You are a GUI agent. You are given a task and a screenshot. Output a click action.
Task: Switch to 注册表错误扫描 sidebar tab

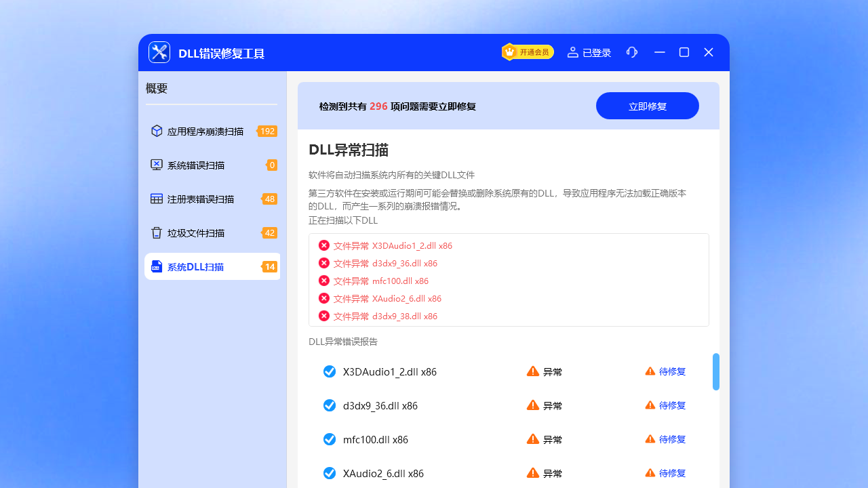click(x=212, y=199)
